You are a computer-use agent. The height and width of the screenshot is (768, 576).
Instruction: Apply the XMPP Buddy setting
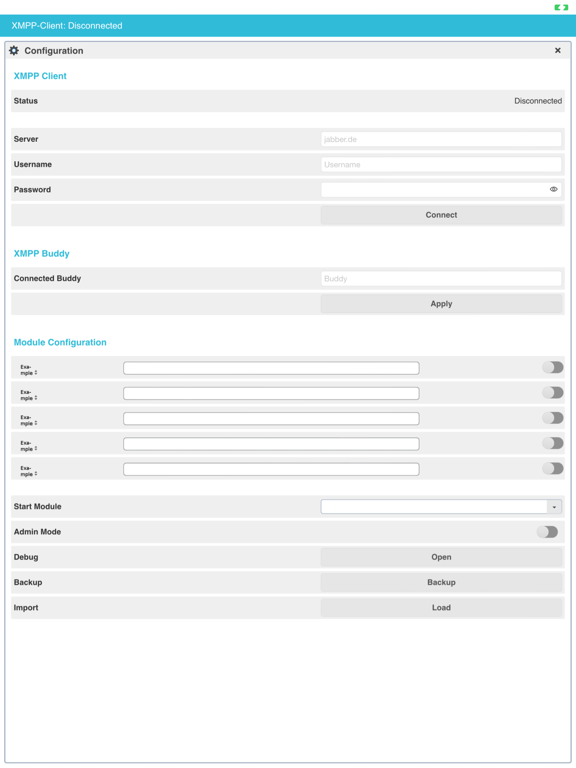[x=441, y=304]
